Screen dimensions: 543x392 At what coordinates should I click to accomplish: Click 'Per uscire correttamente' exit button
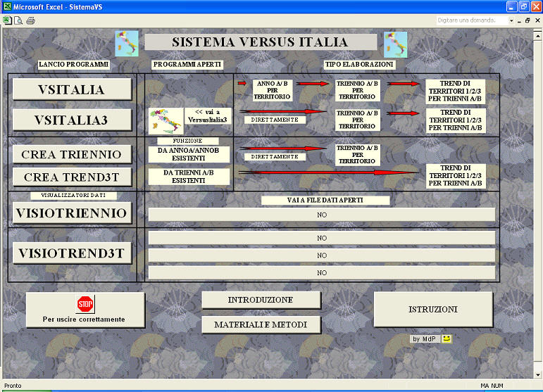(x=85, y=310)
